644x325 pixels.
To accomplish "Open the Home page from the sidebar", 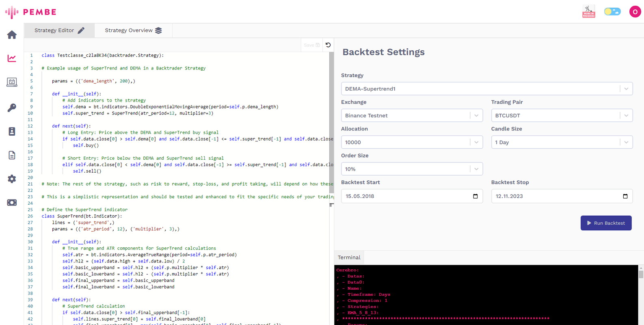I will click(x=12, y=35).
